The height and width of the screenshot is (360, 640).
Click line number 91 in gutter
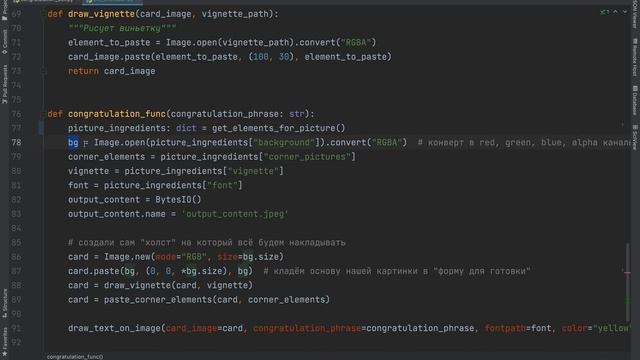[16, 328]
